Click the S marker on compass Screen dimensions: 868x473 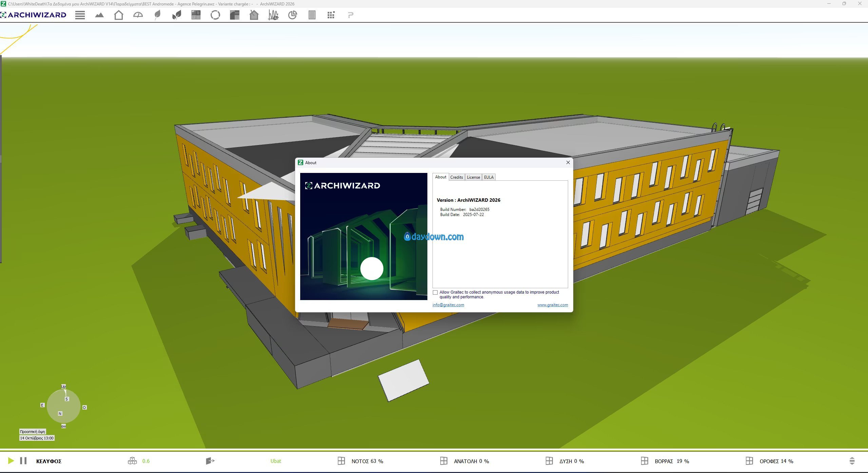pos(67,399)
